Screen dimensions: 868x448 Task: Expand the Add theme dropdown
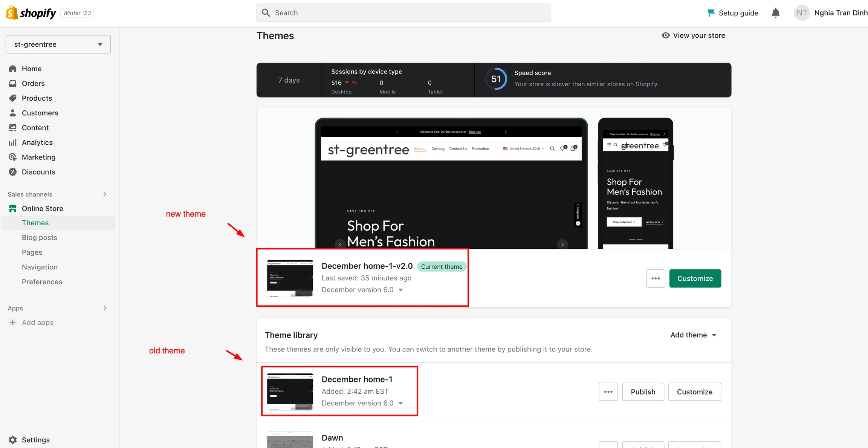(693, 335)
